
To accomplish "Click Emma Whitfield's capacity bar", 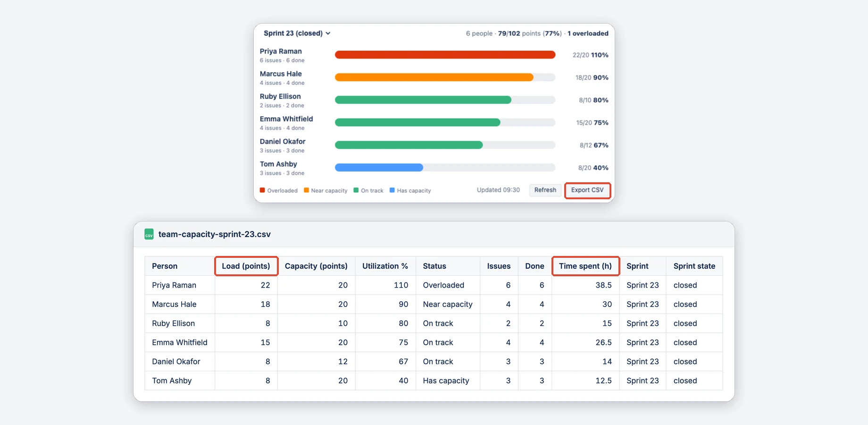I will click(445, 123).
